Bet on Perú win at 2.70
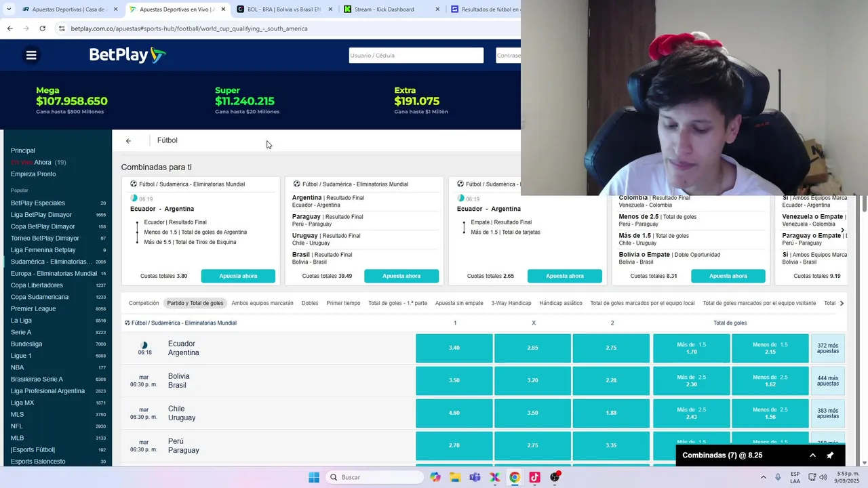The height and width of the screenshot is (488, 868). click(x=454, y=445)
